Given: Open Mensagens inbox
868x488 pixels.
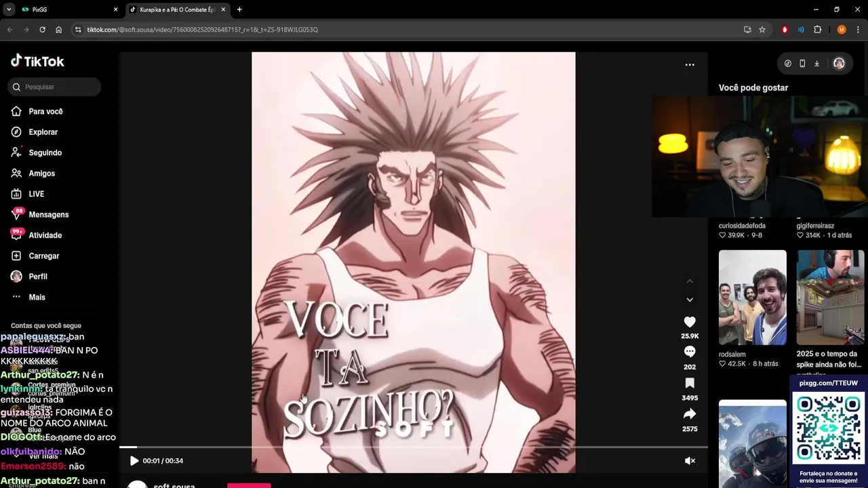Looking at the screenshot, I should coord(40,215).
